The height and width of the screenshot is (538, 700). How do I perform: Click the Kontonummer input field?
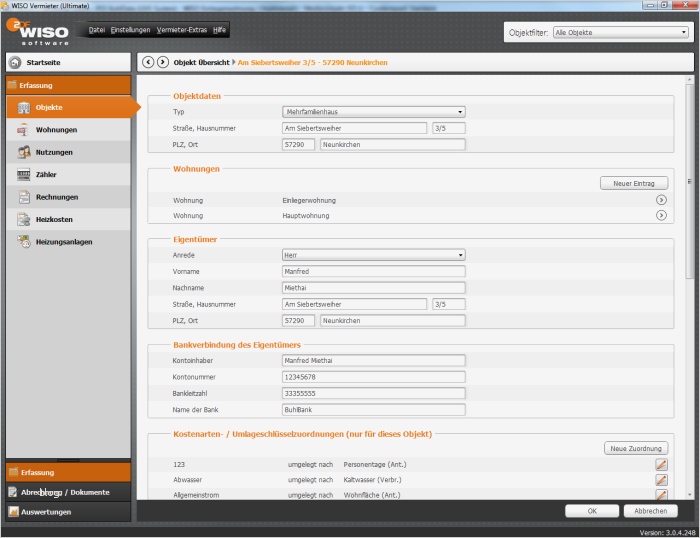point(373,377)
